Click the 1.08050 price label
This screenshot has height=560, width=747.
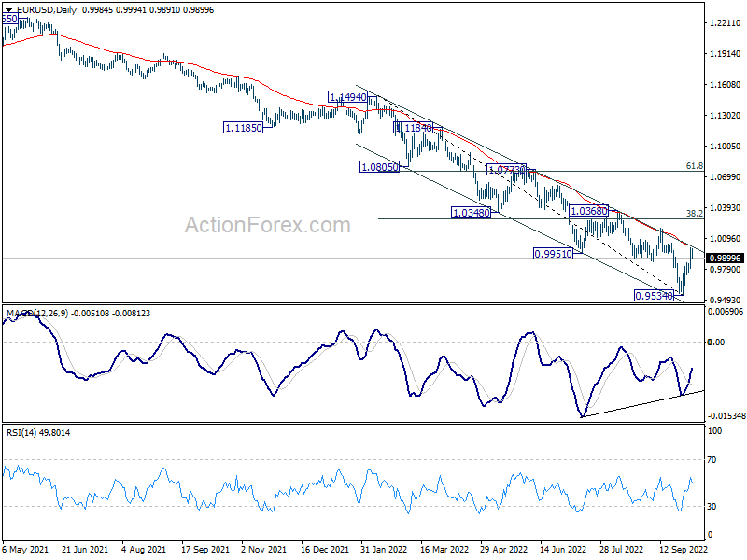[x=380, y=167]
